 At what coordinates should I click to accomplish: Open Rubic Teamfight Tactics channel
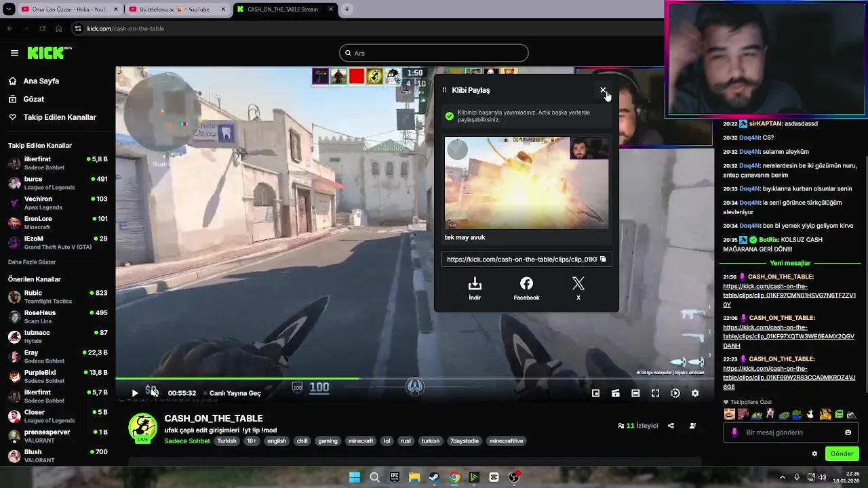[x=58, y=297]
